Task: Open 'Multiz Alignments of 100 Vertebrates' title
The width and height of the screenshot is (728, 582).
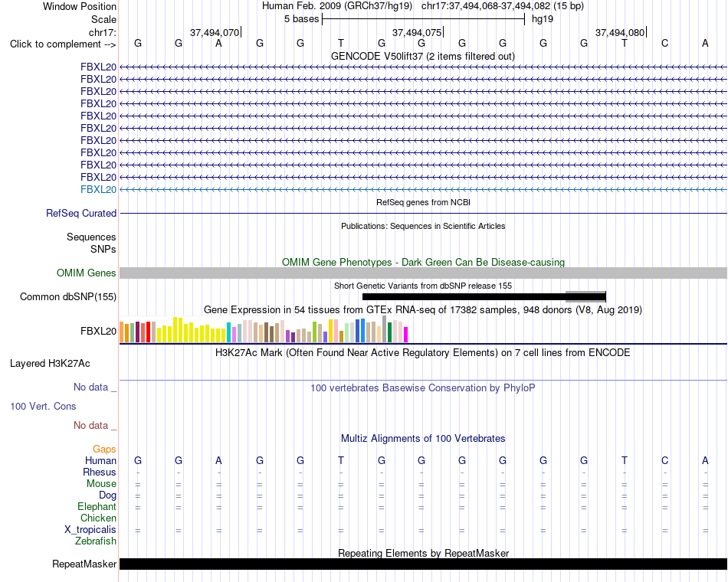Action: [423, 439]
